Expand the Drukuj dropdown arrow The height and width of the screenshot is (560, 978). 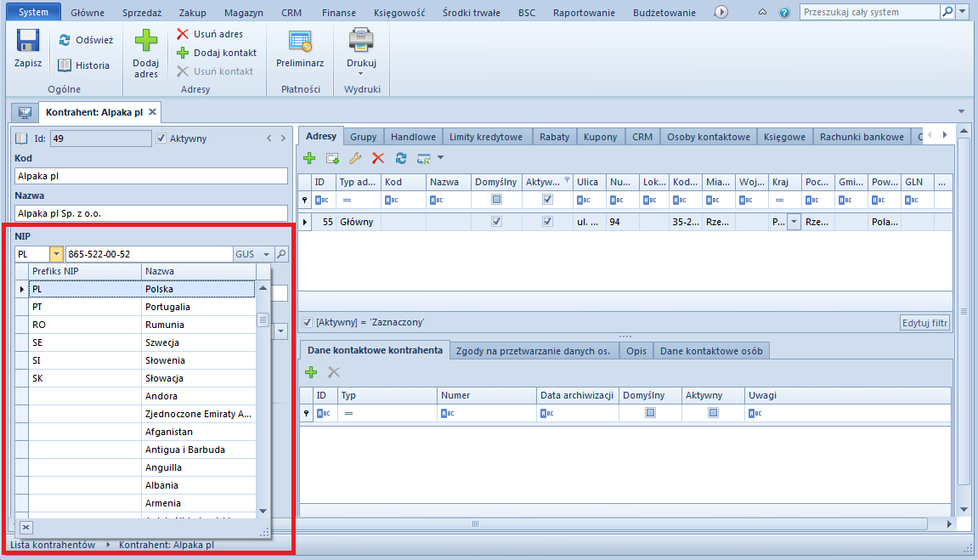click(x=360, y=74)
